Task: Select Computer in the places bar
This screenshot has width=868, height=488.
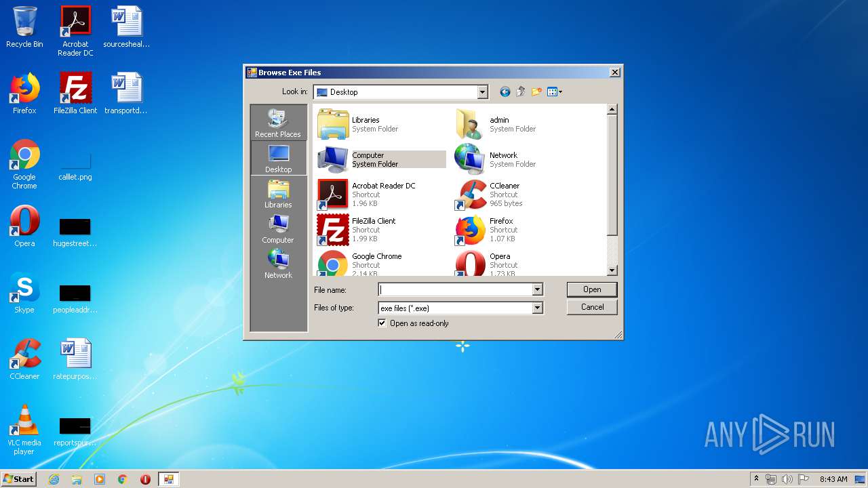Action: tap(278, 228)
